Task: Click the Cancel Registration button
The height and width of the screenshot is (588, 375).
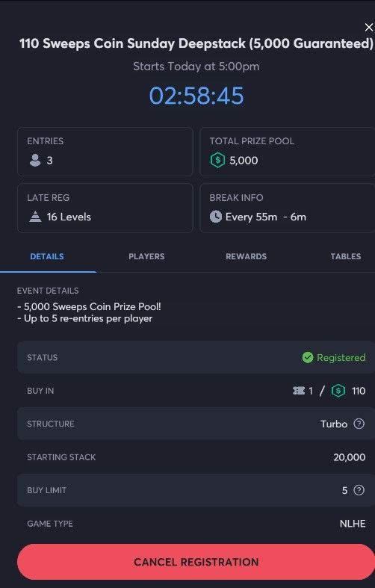Action: tap(196, 562)
